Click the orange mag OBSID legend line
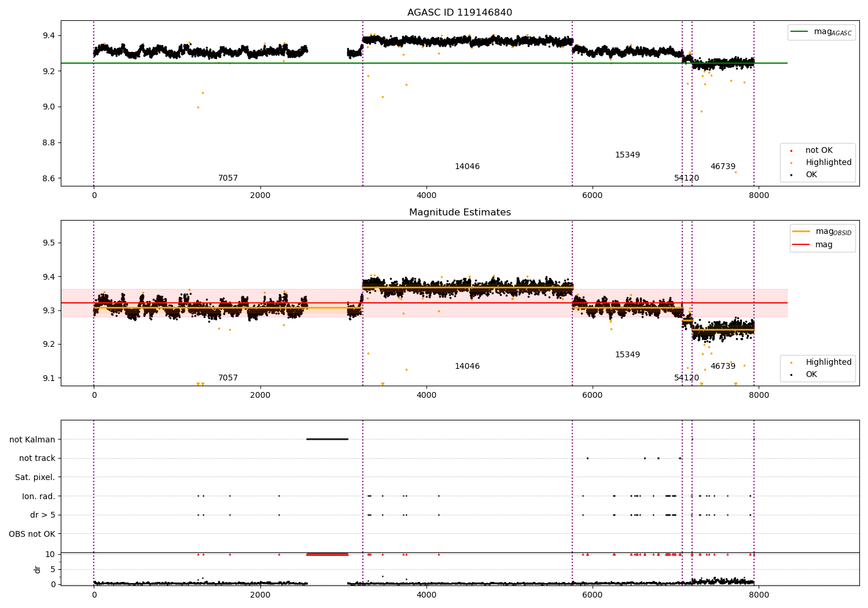This screenshot has width=868, height=608. point(801,232)
